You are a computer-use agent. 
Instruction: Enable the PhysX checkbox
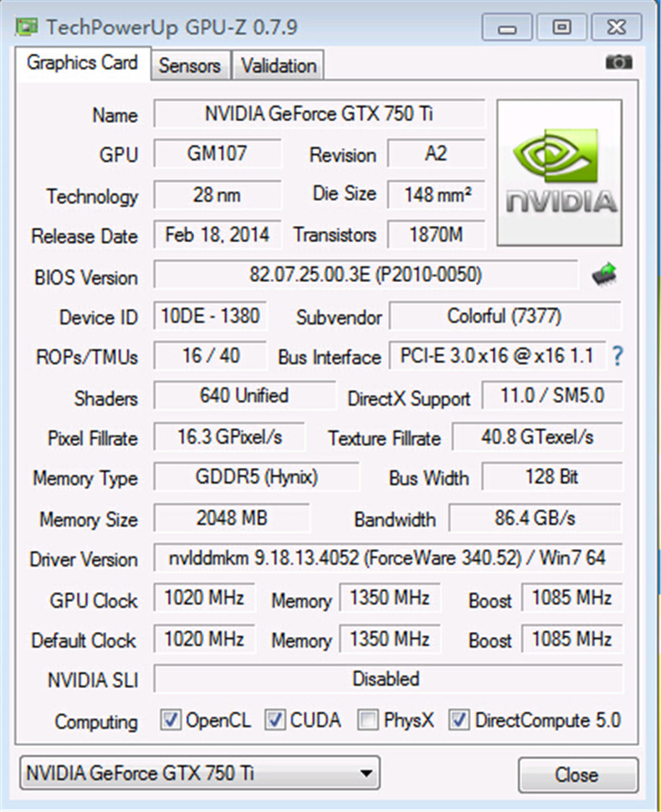coord(368,720)
